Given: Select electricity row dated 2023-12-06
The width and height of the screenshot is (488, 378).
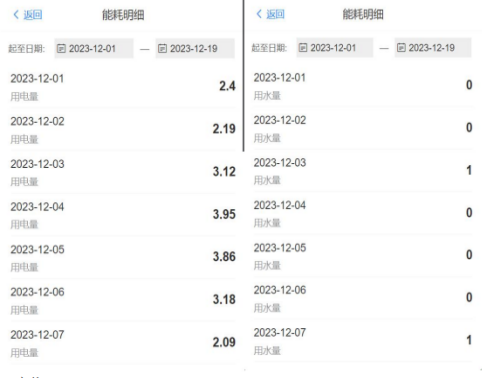Looking at the screenshot, I should (123, 300).
